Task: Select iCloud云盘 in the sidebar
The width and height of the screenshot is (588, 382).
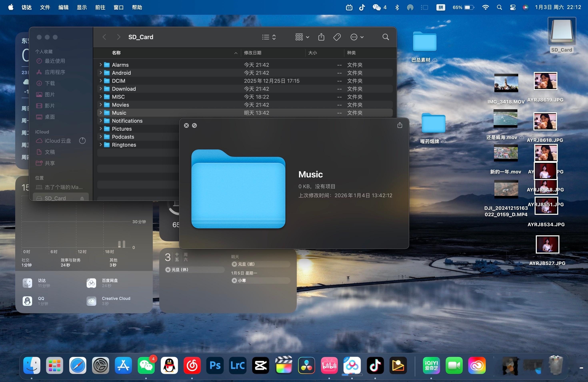Action: point(58,141)
